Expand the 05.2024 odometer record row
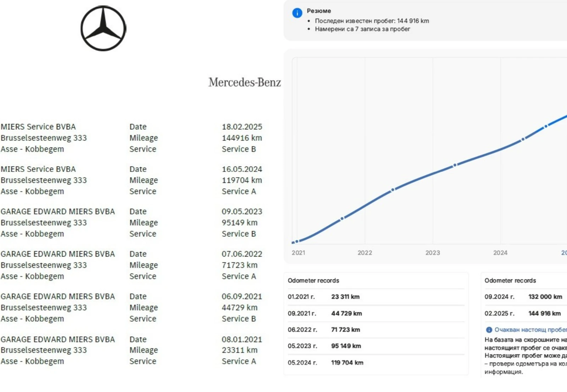 click(x=376, y=363)
